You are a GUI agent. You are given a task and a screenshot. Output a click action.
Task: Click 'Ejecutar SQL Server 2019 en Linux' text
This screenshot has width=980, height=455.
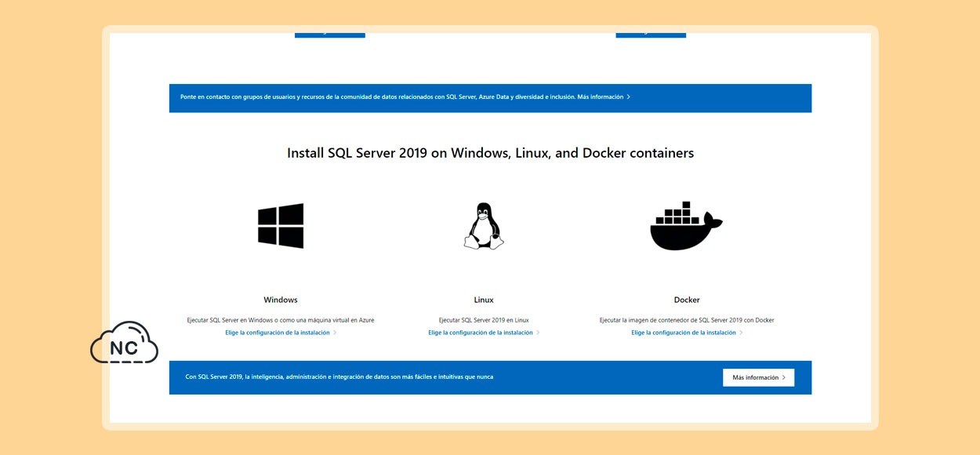(x=484, y=320)
